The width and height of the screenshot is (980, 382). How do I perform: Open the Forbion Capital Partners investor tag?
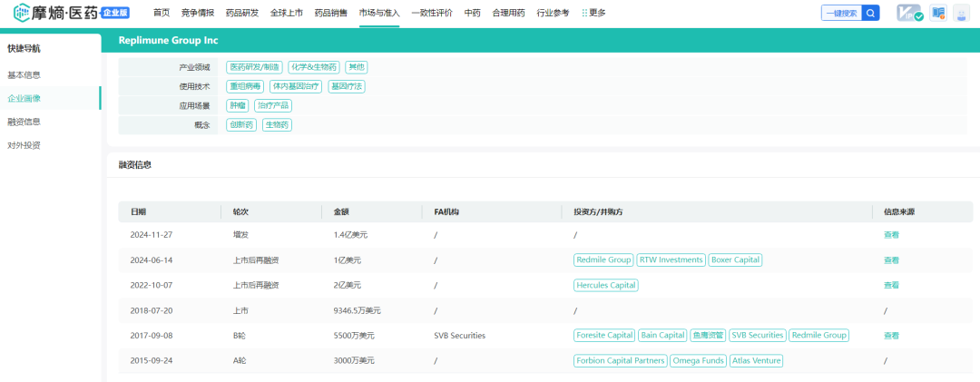pos(620,360)
